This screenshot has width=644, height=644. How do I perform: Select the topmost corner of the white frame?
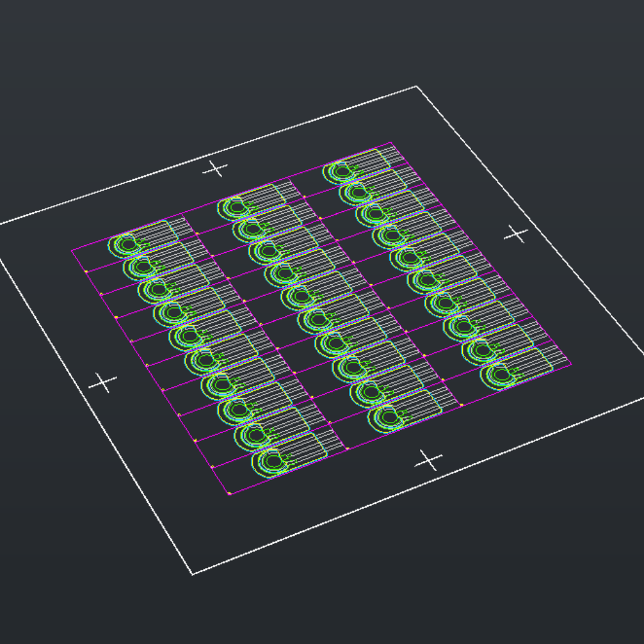click(416, 87)
